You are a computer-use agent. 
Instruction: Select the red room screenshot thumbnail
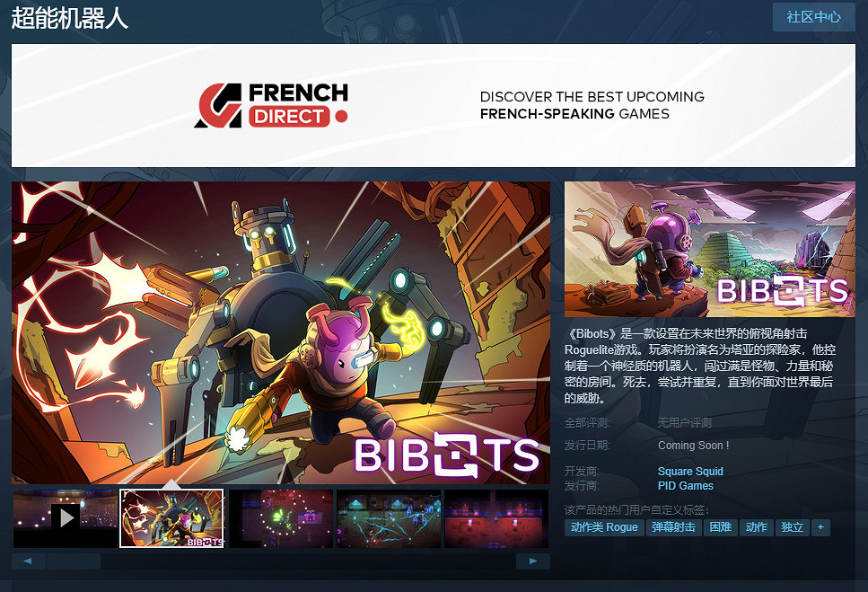point(496,518)
